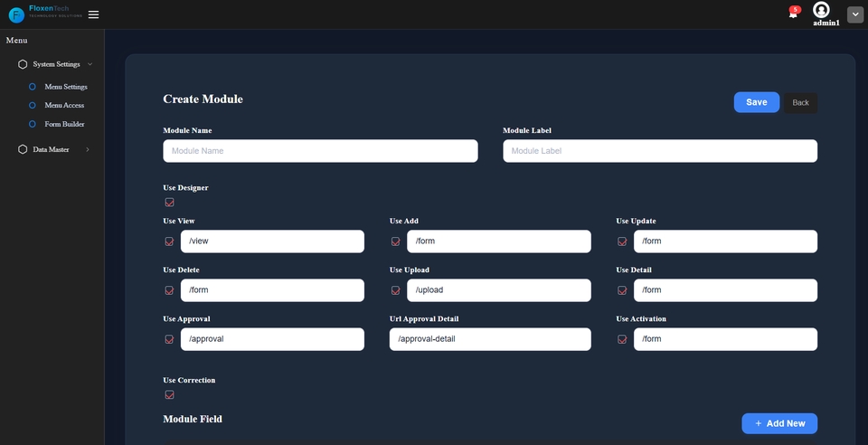Image resolution: width=868 pixels, height=445 pixels.
Task: Save the new module
Action: (x=757, y=102)
